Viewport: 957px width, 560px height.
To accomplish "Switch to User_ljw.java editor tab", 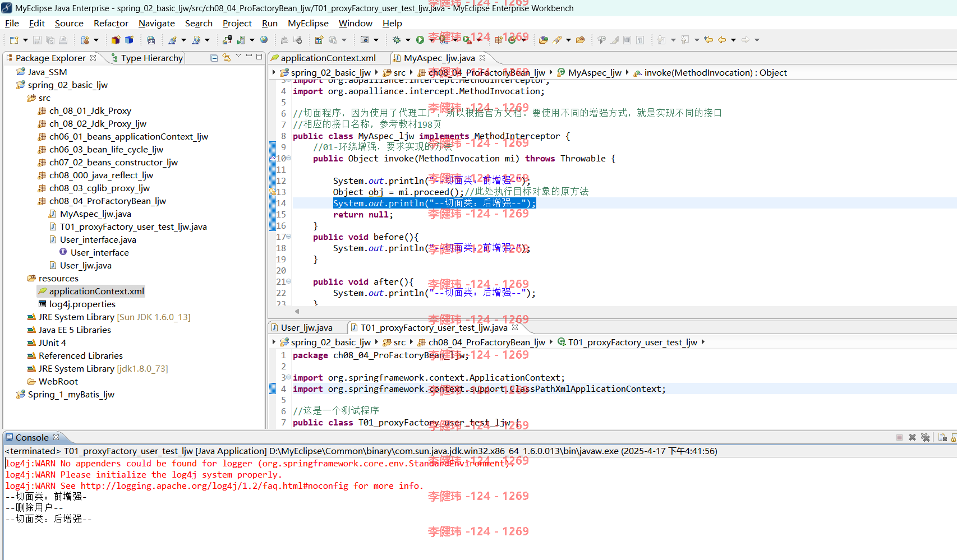I will point(302,327).
